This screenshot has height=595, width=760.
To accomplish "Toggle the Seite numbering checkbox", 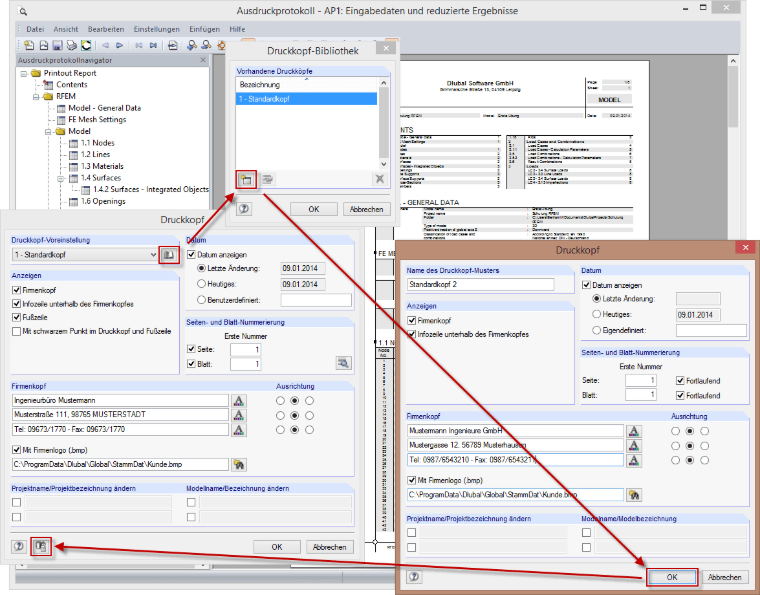I will pos(191,349).
